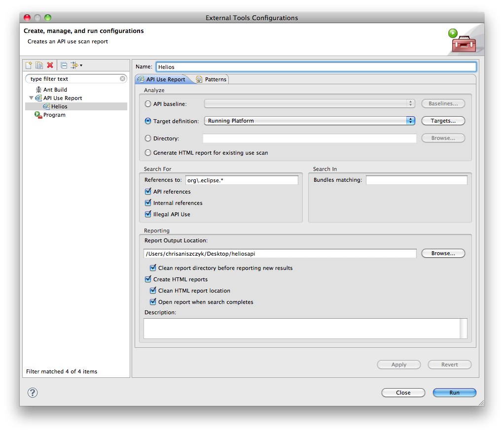
Task: Toggle Open report when search completes checkbox
Action: point(153,301)
